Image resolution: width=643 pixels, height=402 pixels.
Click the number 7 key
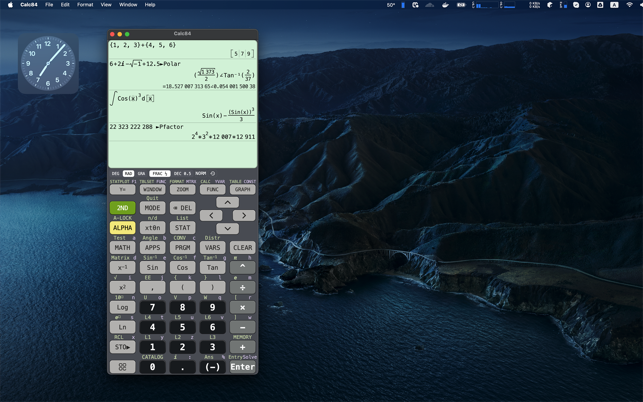[153, 307]
